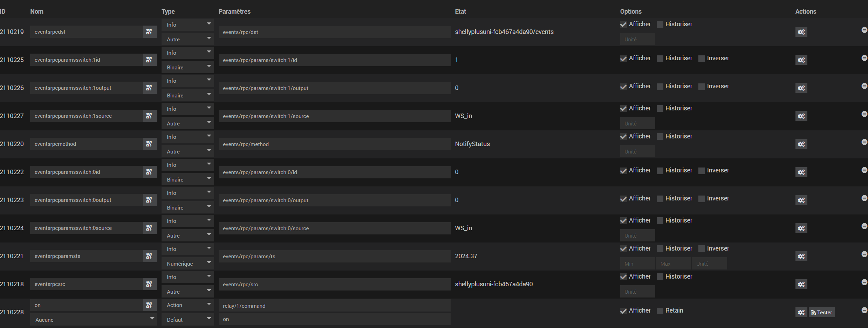This screenshot has height=328, width=868.
Task: Click icon picker beside eventsrpcparamsts name
Action: [x=149, y=256]
